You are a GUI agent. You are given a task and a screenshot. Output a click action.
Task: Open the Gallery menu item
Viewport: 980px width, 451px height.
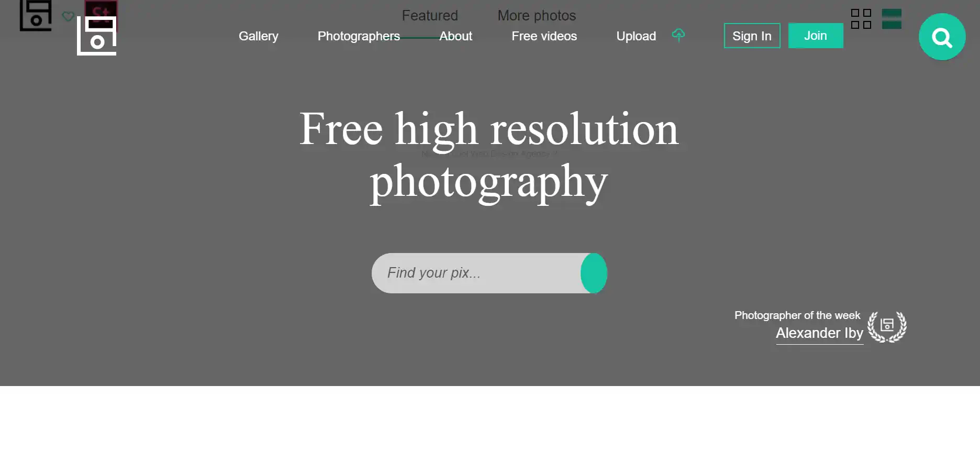[x=259, y=36]
